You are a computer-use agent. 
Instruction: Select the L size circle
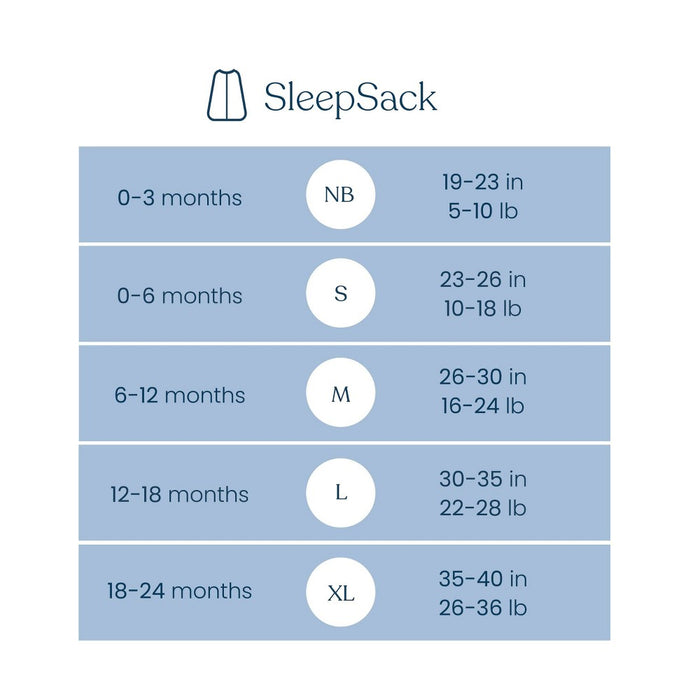tap(340, 493)
